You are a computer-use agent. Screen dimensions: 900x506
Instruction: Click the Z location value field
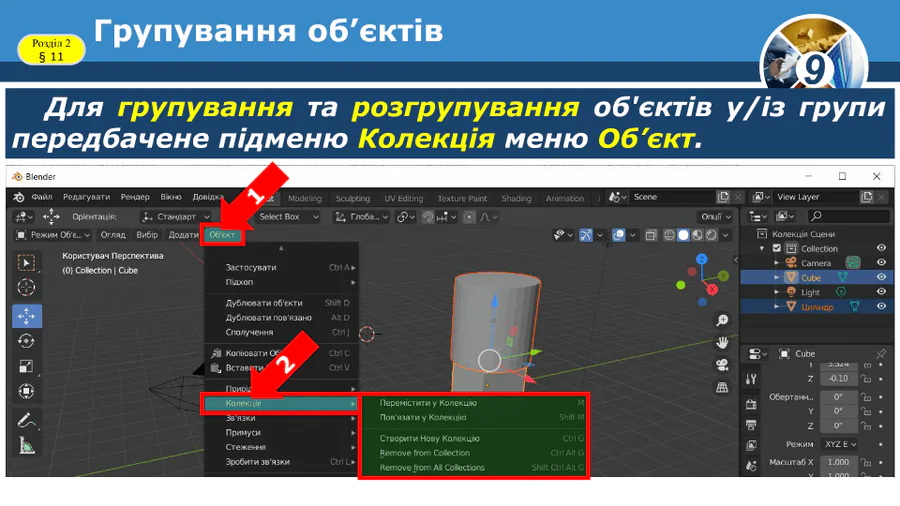838,378
